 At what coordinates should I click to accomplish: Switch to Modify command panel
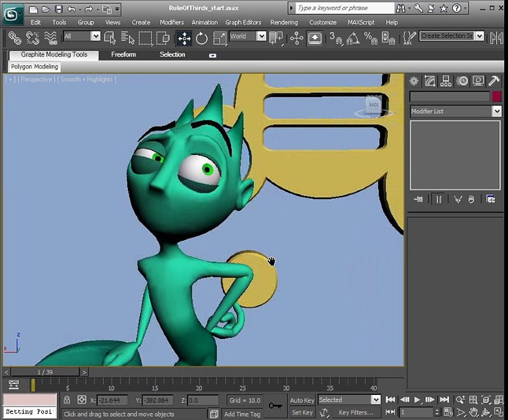pyautogui.click(x=430, y=80)
